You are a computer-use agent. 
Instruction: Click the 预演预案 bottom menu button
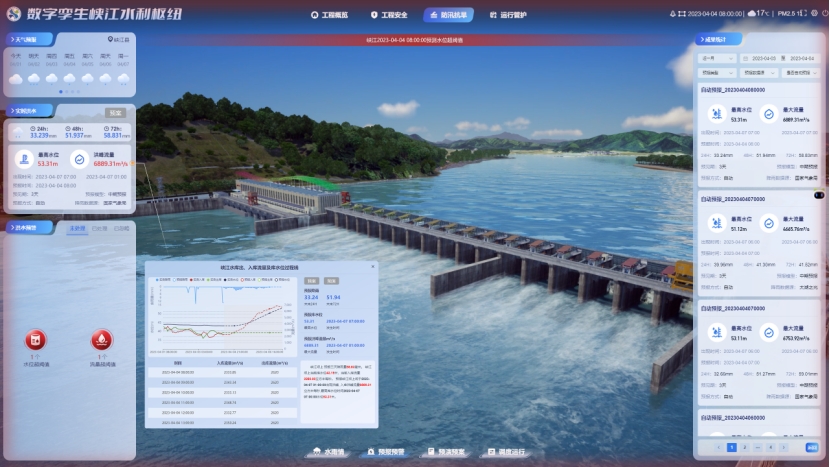pyautogui.click(x=446, y=452)
